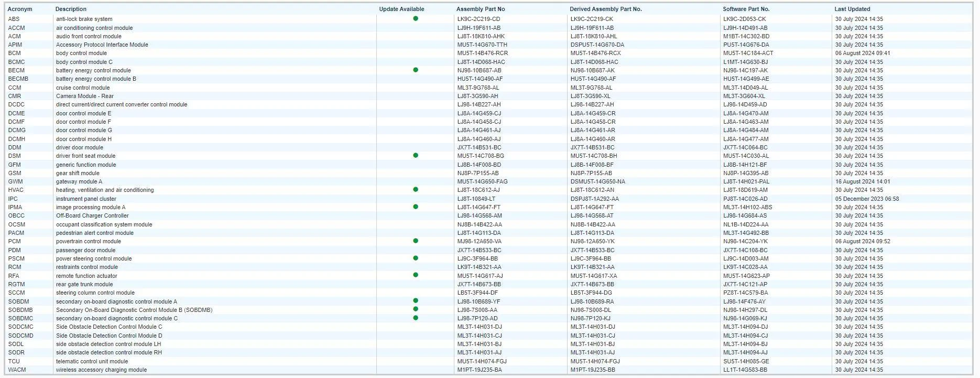Select 'Accessory Protocol Interface Module' description

coord(102,45)
